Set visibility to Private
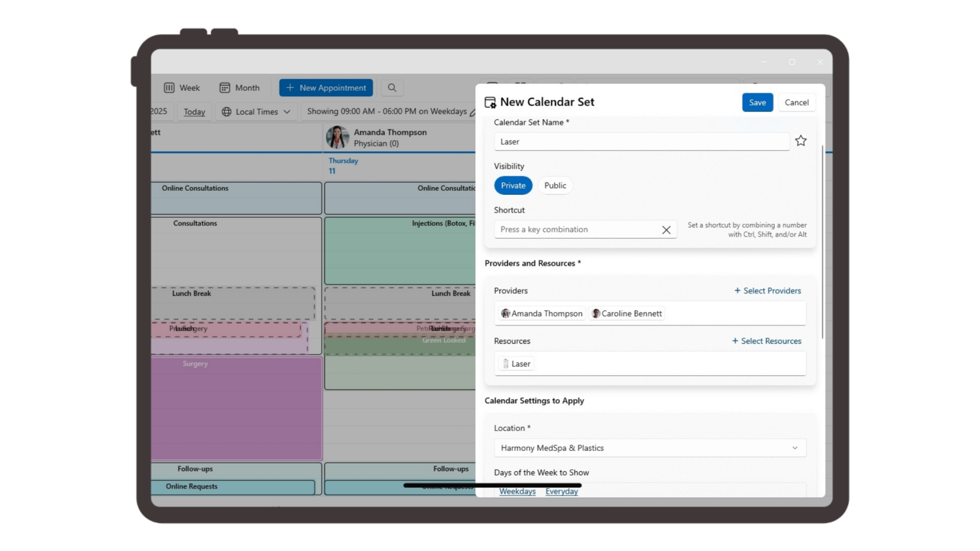The image size is (980, 551). click(x=513, y=186)
